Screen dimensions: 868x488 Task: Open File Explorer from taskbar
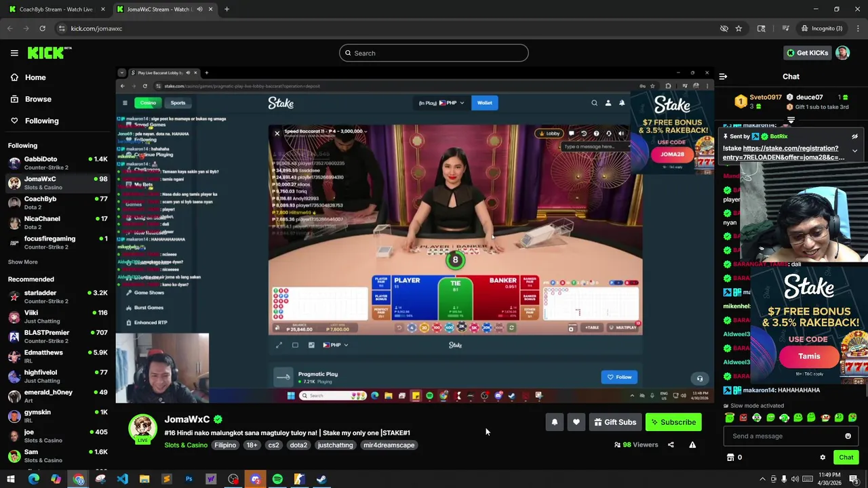144,480
